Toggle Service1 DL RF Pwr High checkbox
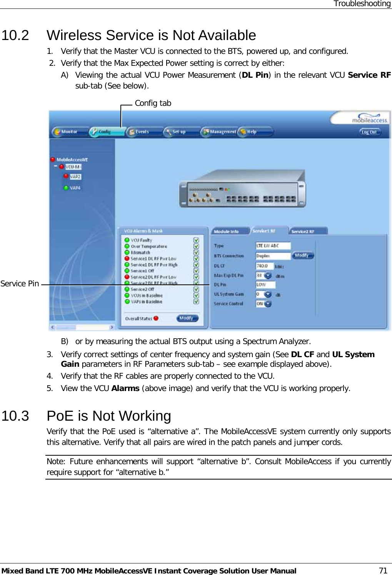Viewport: 392px width, 575px height. (196, 265)
